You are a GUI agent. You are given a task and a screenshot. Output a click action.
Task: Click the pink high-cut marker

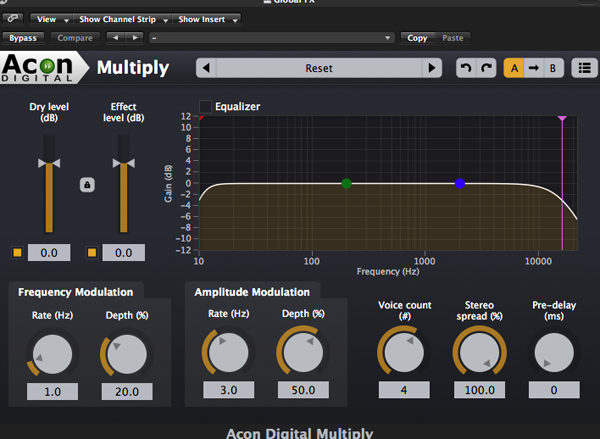tap(562, 118)
